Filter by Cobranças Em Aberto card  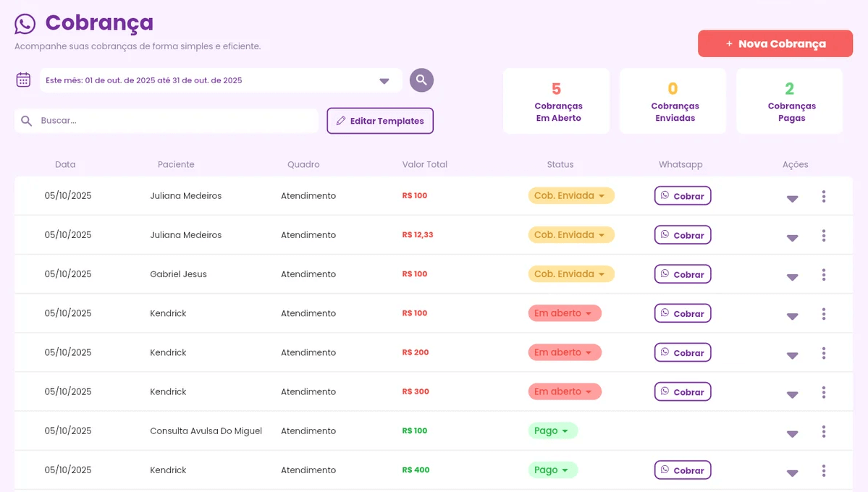(556, 101)
